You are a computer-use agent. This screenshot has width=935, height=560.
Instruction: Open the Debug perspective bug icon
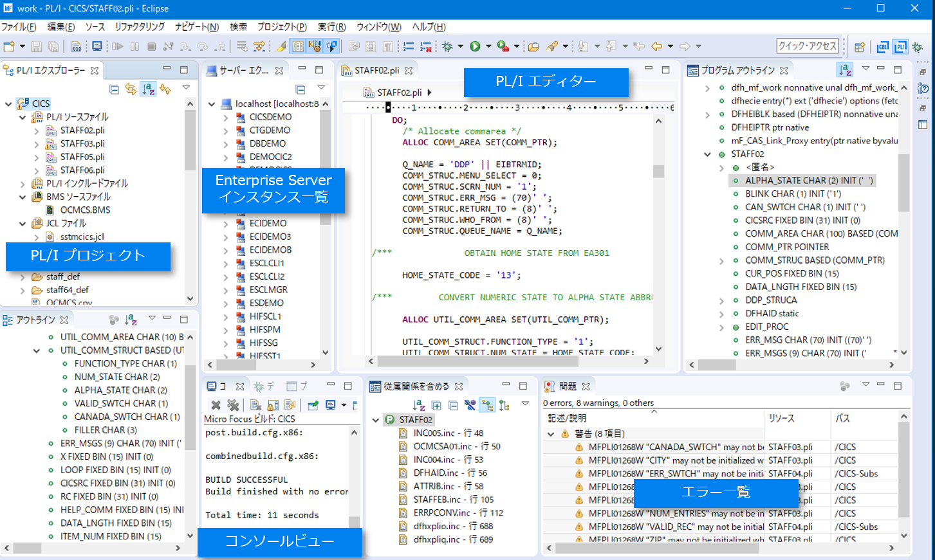[918, 47]
